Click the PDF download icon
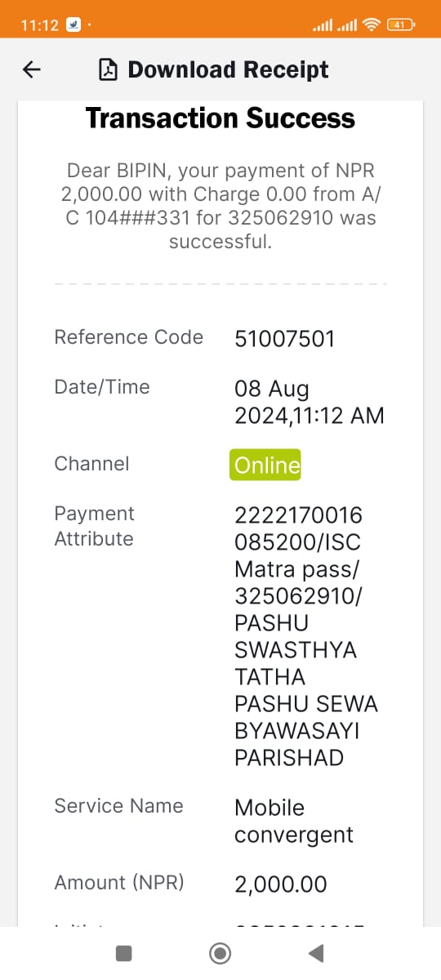Image resolution: width=441 pixels, height=980 pixels. pyautogui.click(x=108, y=70)
